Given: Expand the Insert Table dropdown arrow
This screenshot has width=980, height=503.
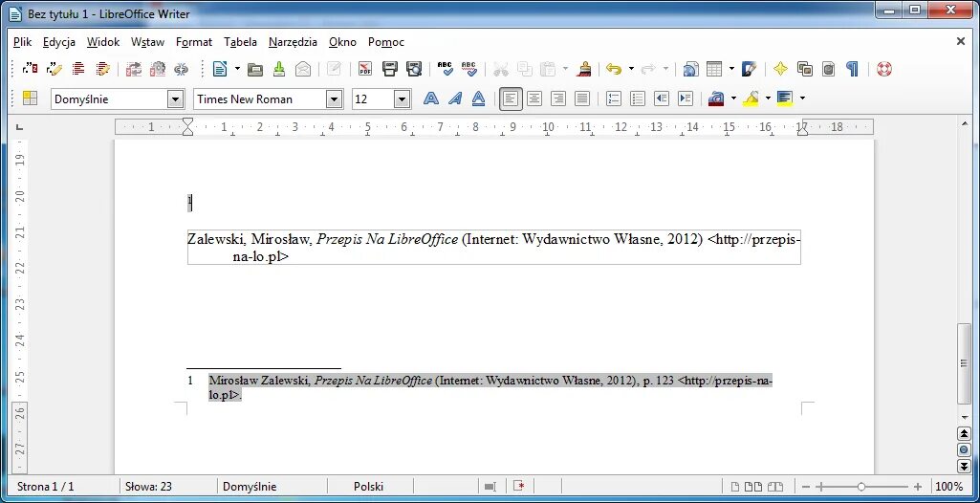Looking at the screenshot, I should [x=731, y=69].
